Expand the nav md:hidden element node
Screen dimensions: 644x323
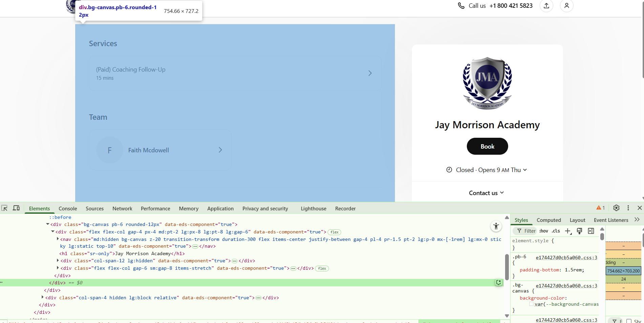pyautogui.click(x=58, y=239)
